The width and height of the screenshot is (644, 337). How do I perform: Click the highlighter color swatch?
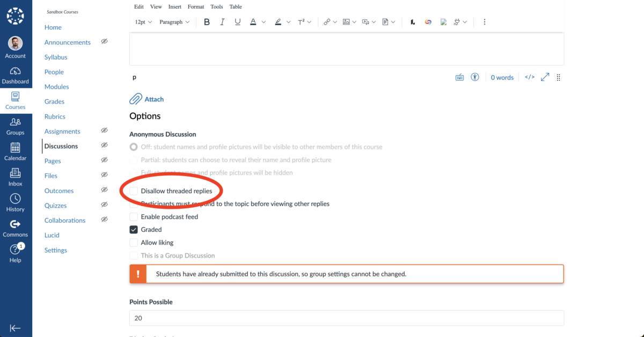pos(277,21)
